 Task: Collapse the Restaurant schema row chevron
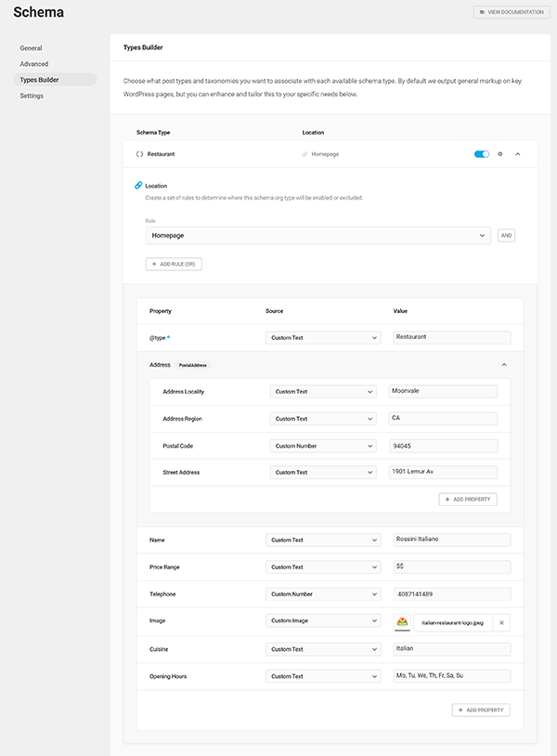coord(518,154)
